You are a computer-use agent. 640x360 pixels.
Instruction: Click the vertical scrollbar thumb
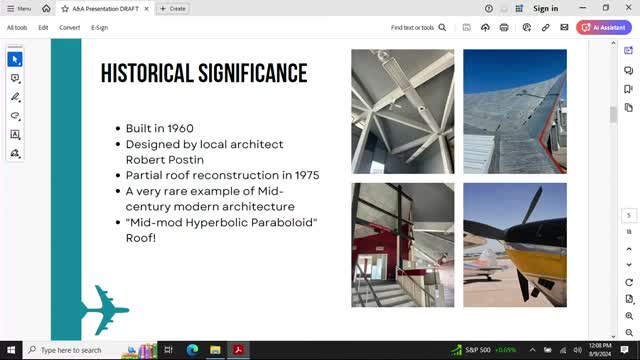613,114
